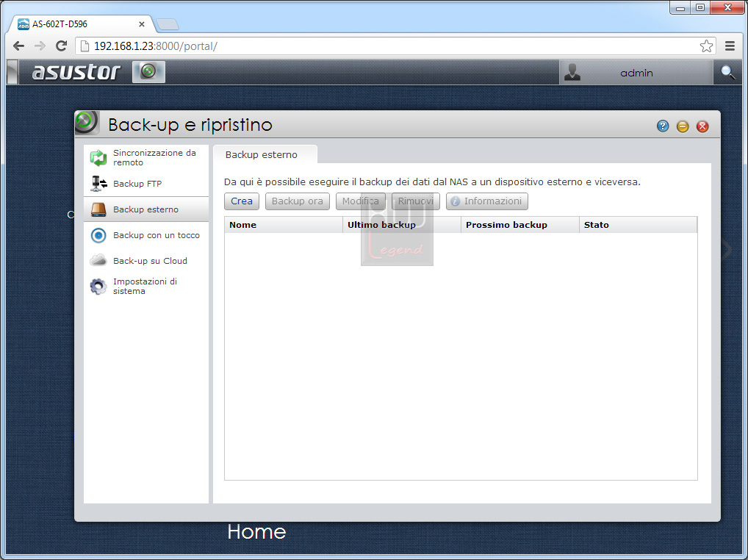Open Impostazioni di sistema section
The height and width of the screenshot is (560, 748).
tap(146, 286)
